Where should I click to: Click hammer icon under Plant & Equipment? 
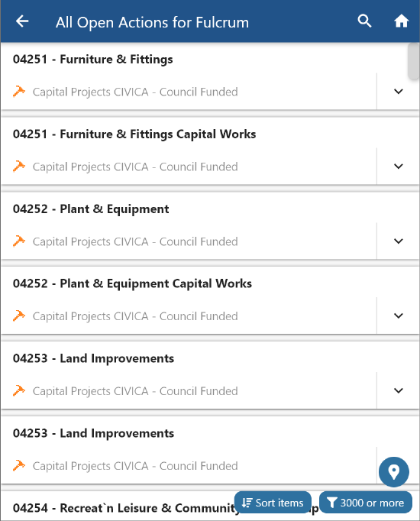[19, 241]
